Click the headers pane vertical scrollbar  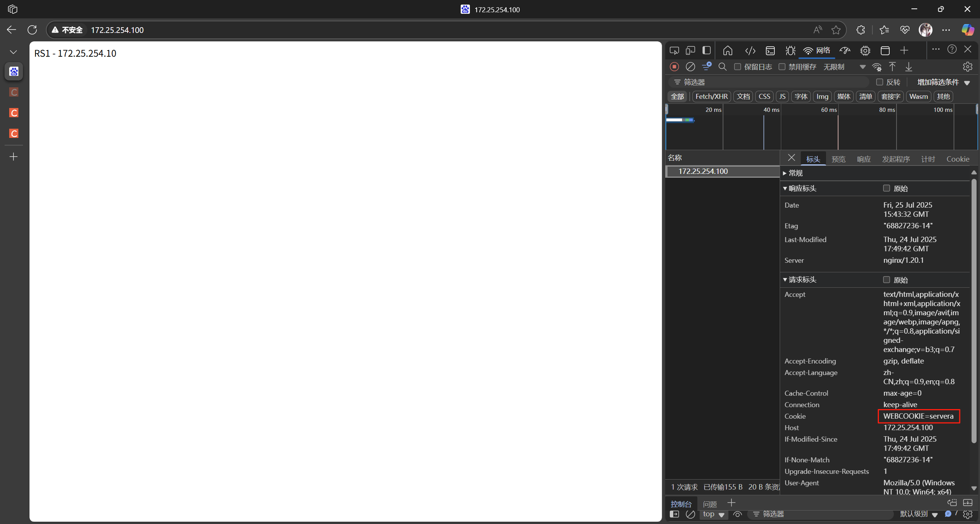[x=973, y=310]
